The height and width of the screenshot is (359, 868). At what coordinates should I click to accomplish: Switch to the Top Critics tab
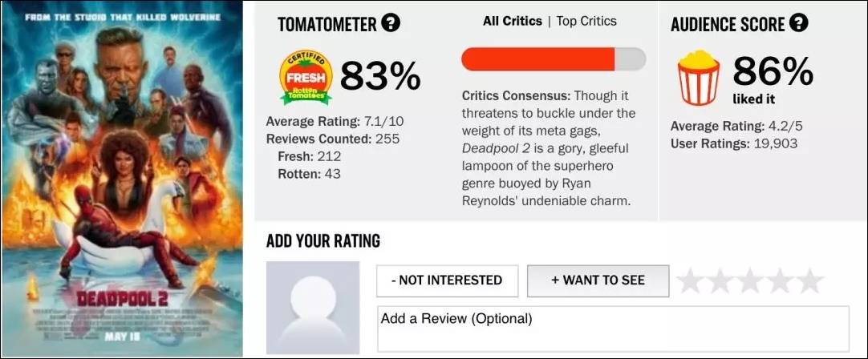tap(589, 21)
